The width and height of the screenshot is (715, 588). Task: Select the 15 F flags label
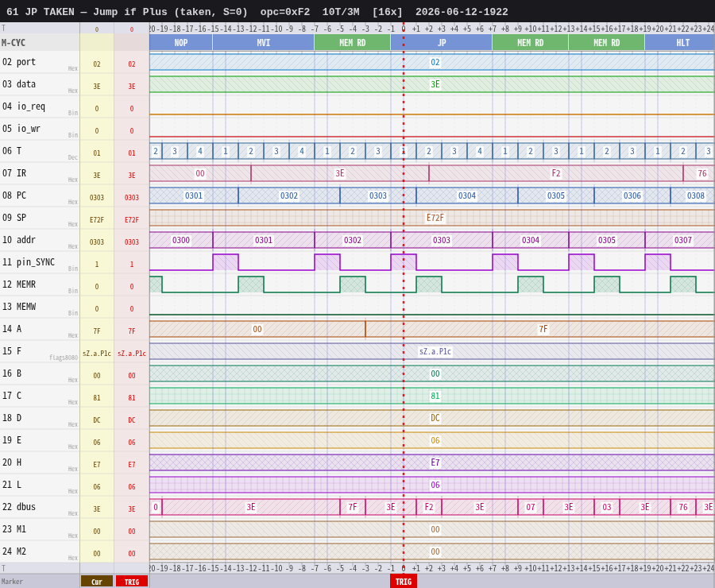(x=12, y=351)
